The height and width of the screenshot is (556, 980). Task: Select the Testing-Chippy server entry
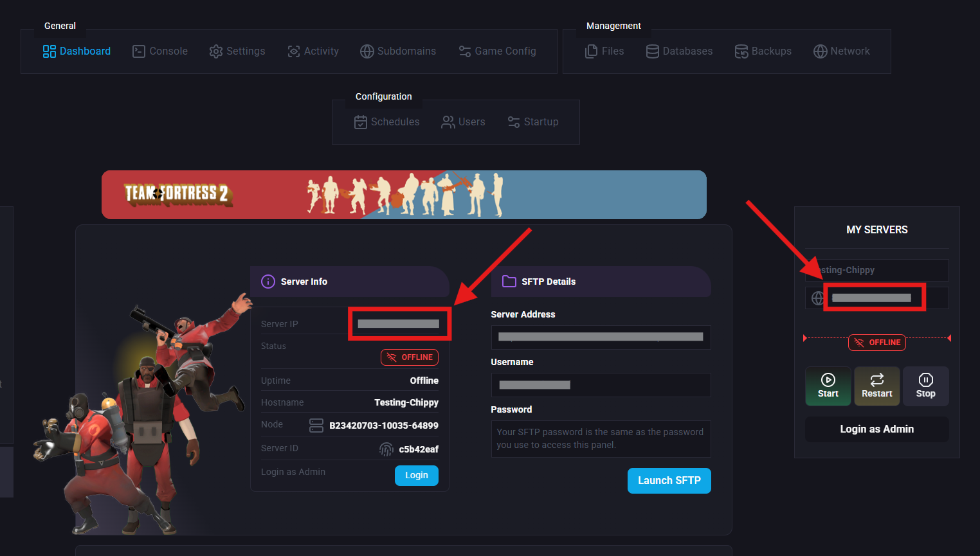click(877, 270)
